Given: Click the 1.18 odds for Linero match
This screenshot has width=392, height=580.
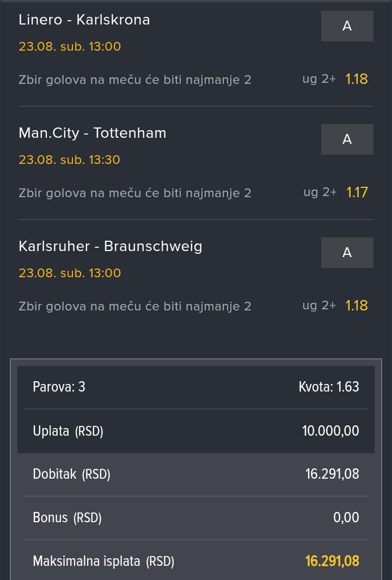Looking at the screenshot, I should [x=357, y=79].
